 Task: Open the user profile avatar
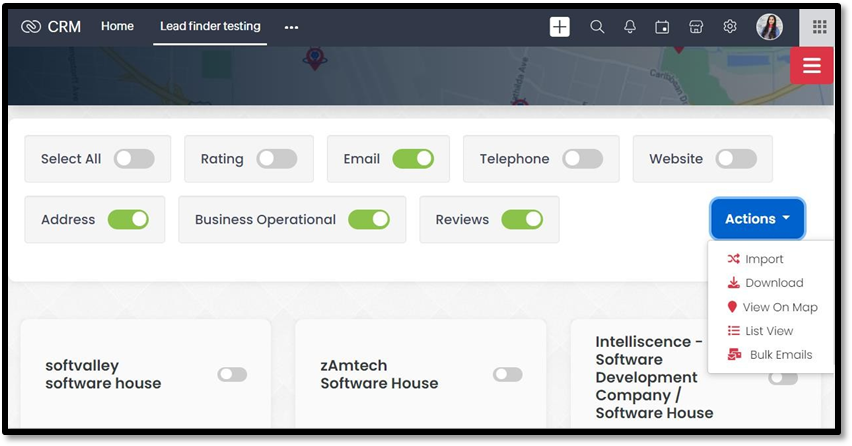(769, 27)
